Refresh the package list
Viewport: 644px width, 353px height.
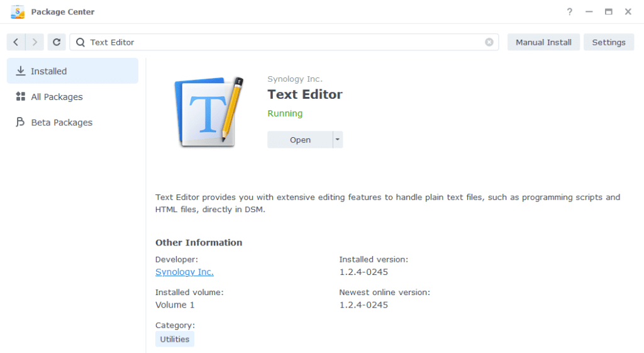(x=57, y=42)
